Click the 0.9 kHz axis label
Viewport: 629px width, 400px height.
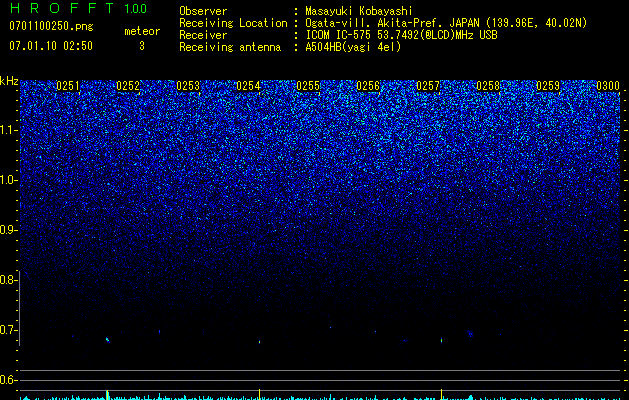click(x=7, y=230)
